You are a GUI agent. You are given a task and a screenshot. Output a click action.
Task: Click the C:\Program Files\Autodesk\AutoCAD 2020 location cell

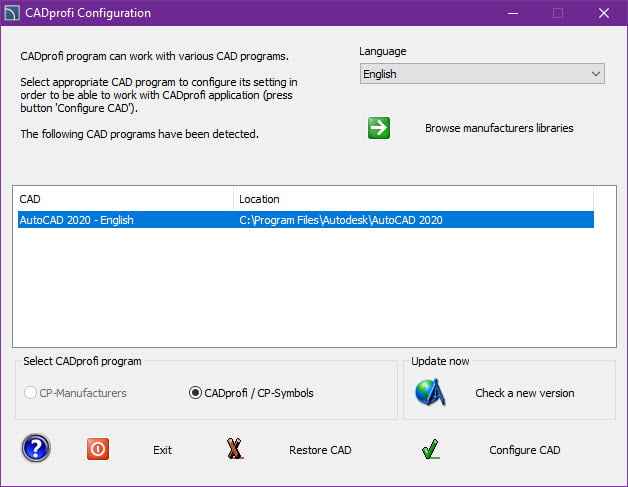point(341,220)
